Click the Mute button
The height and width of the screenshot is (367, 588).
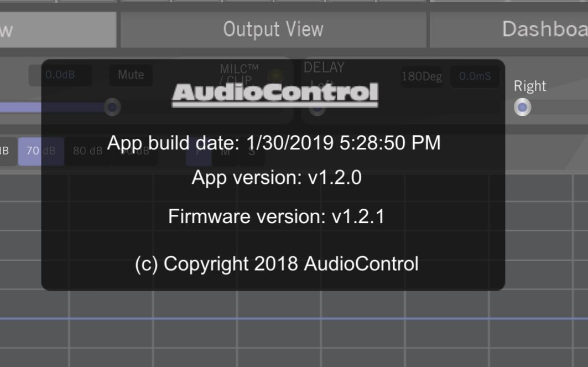131,75
